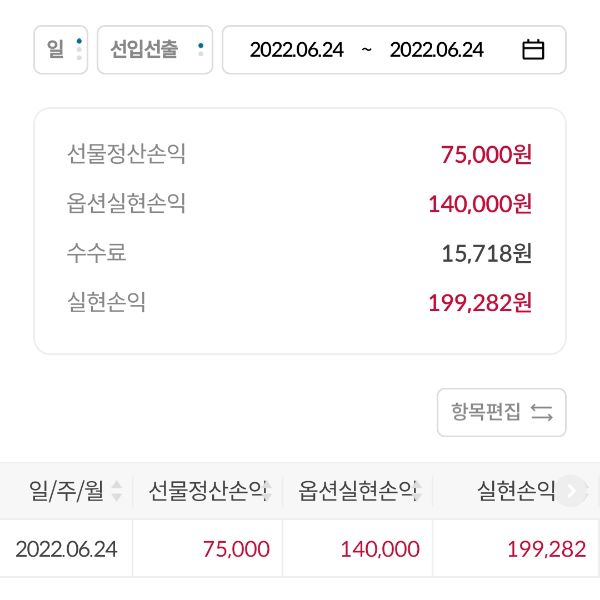Select the end date field
The width and height of the screenshot is (600, 600).
coord(436,50)
